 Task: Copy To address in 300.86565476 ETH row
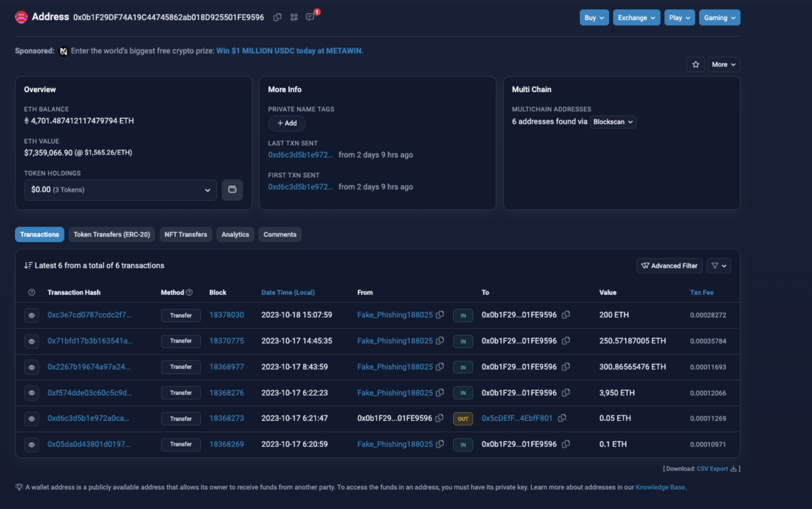pos(566,367)
